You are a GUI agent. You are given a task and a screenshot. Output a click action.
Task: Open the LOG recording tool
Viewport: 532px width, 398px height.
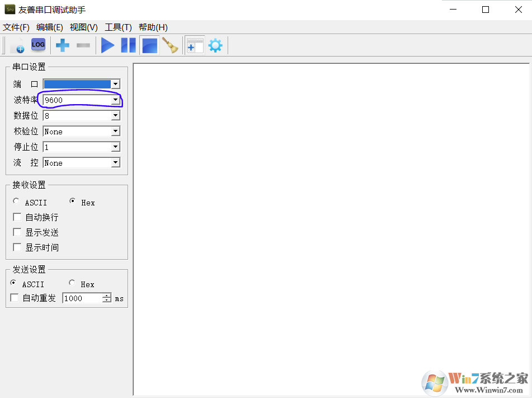[x=38, y=45]
